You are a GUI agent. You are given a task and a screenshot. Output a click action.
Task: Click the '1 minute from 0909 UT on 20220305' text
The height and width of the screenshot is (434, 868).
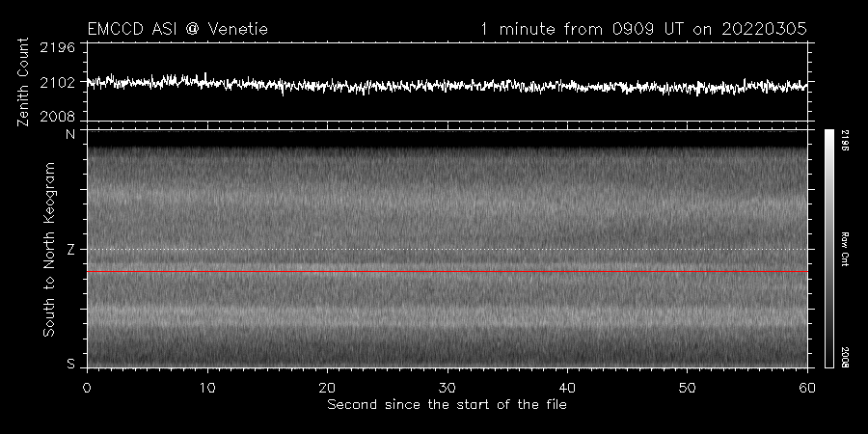click(x=643, y=29)
